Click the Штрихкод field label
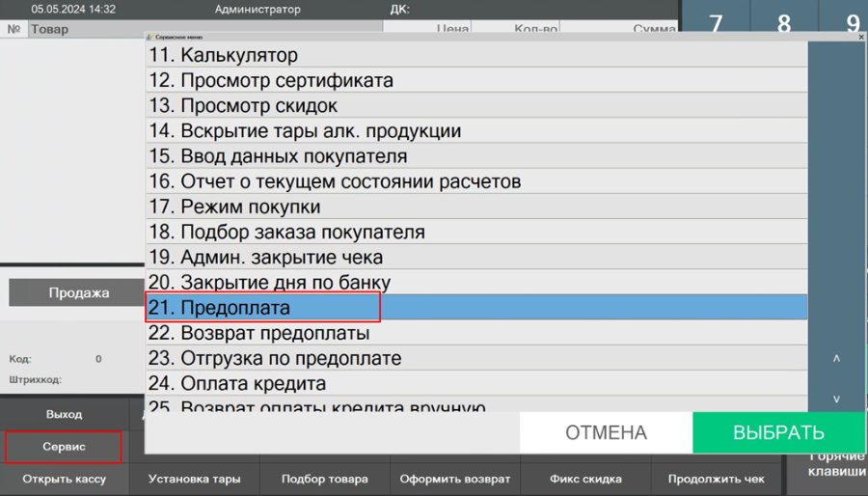 (x=36, y=380)
